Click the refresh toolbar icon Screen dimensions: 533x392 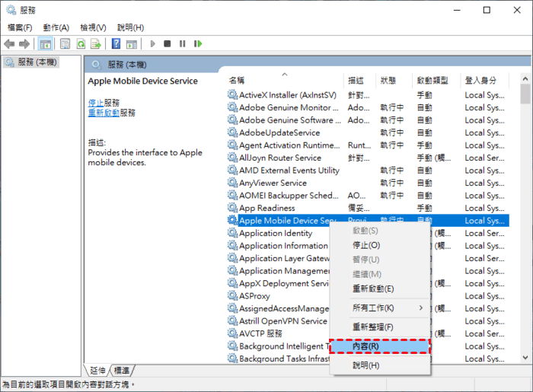81,44
